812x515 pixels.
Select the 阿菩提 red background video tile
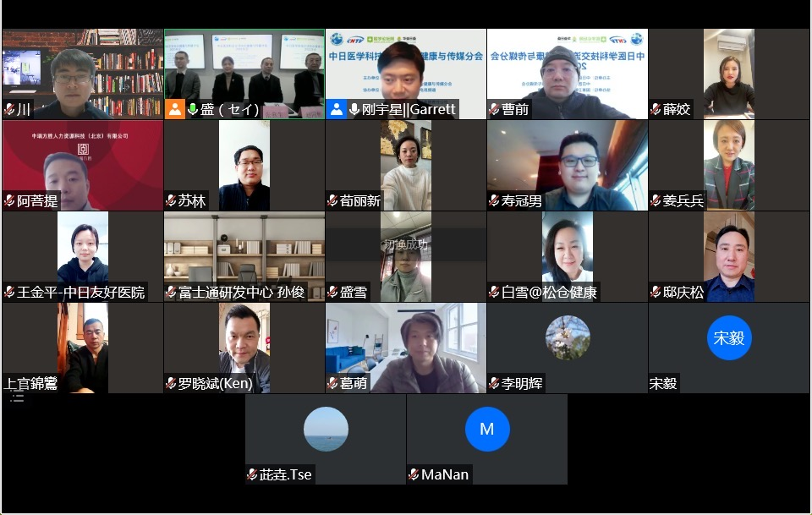tap(83, 165)
